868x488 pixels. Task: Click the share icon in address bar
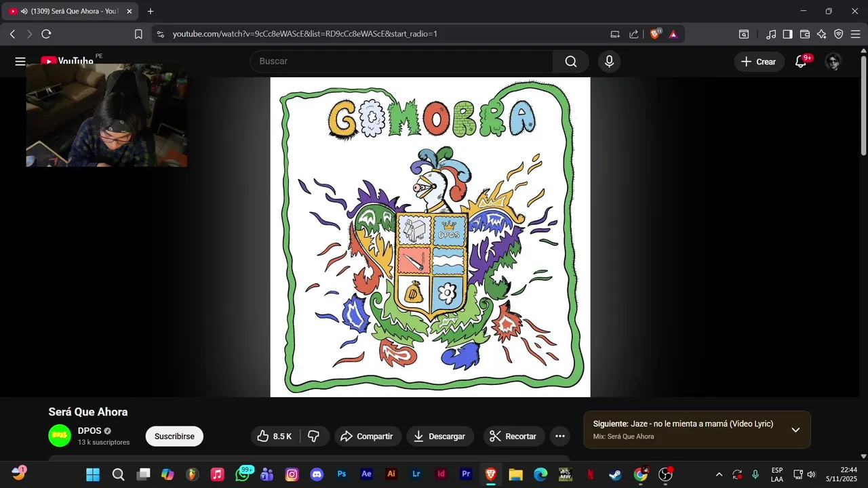[634, 34]
